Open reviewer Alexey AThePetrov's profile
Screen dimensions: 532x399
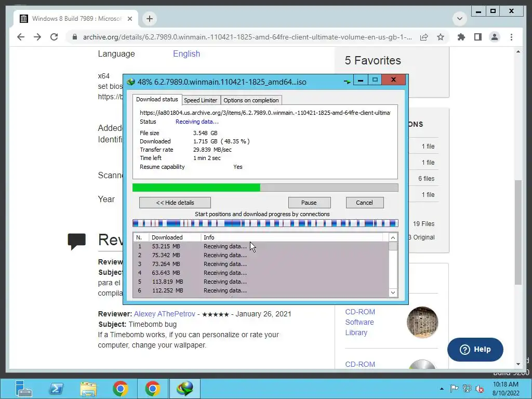tap(165, 314)
